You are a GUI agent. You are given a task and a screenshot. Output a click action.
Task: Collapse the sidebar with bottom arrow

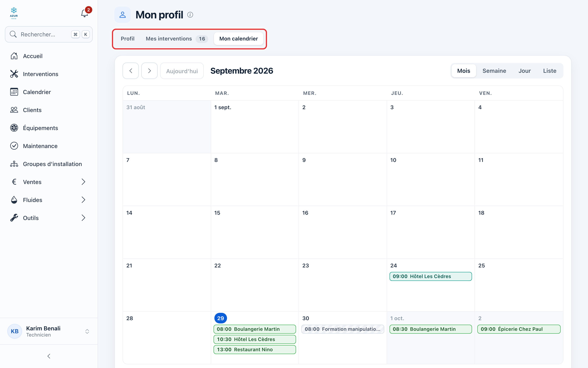pyautogui.click(x=49, y=356)
